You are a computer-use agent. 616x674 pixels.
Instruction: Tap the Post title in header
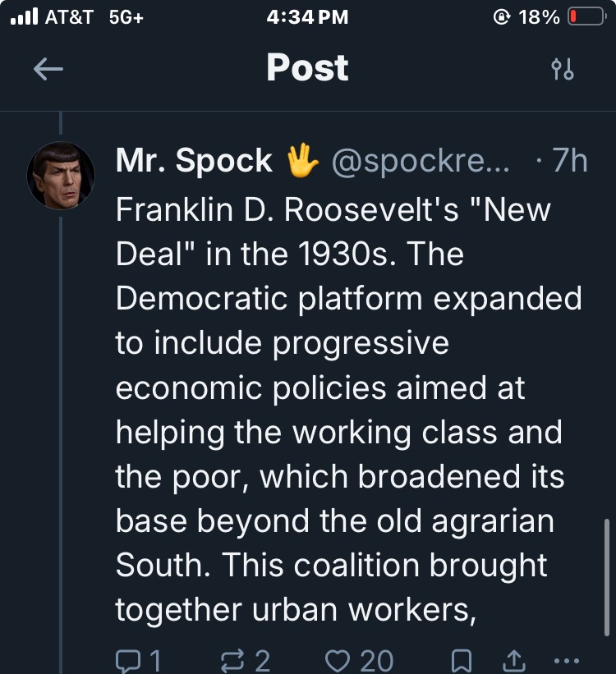click(x=307, y=68)
